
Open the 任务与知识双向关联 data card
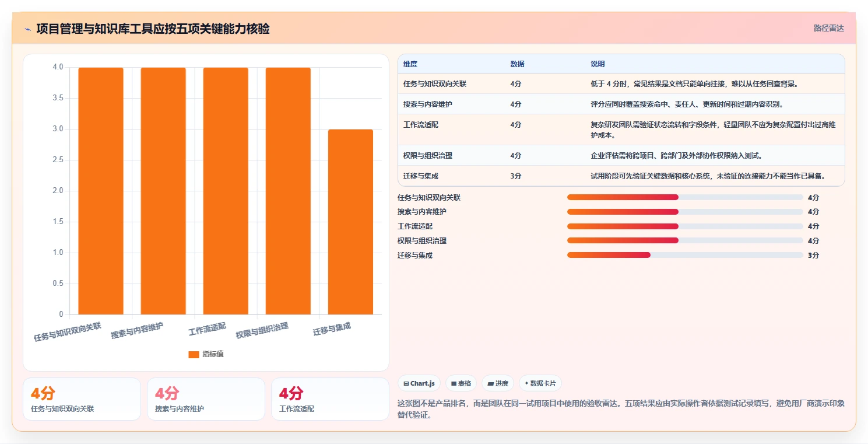pos(82,399)
